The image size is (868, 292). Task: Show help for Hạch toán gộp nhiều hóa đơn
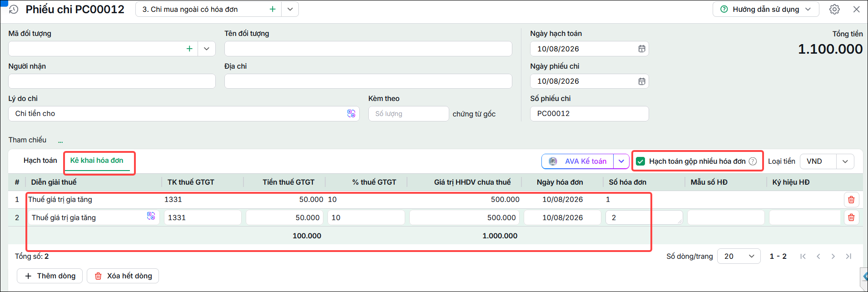753,161
